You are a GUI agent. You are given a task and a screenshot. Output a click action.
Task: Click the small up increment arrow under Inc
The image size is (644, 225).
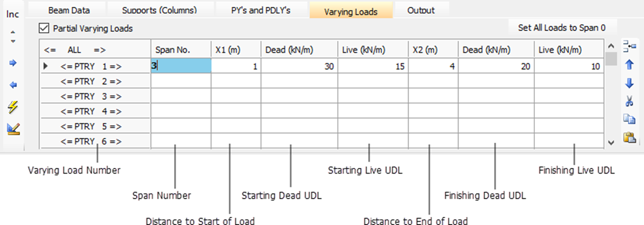point(13,32)
